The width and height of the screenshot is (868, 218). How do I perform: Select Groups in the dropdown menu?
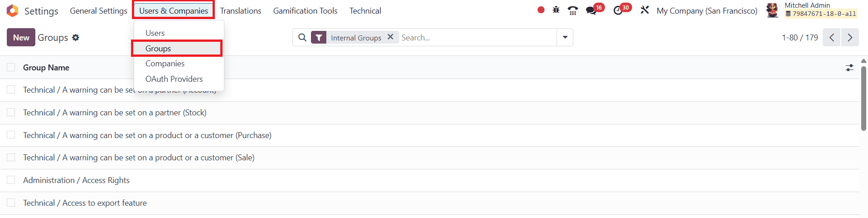(179, 49)
